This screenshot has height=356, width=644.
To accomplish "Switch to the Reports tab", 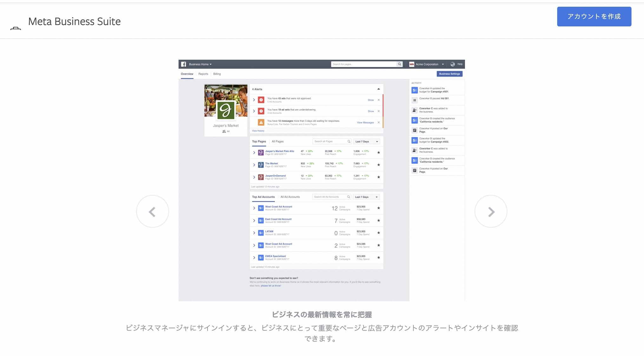I will 203,74.
